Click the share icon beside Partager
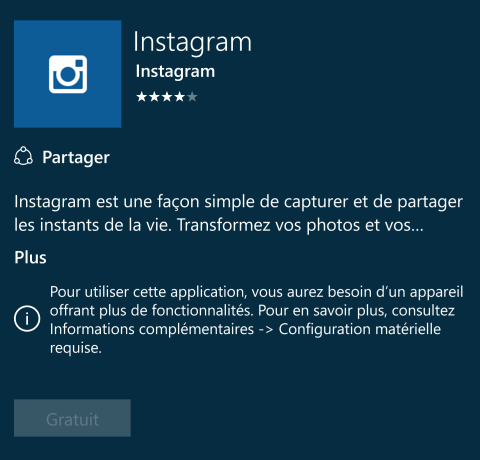480x460 pixels. click(23, 156)
